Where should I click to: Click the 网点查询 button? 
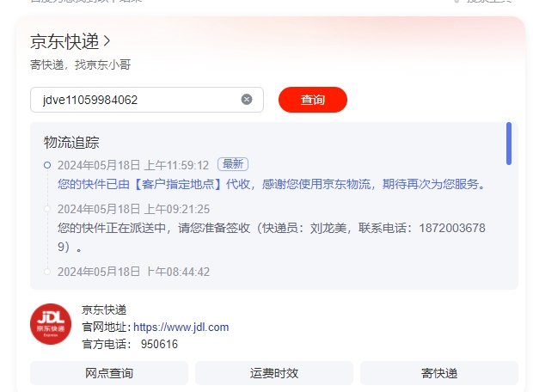[109, 373]
